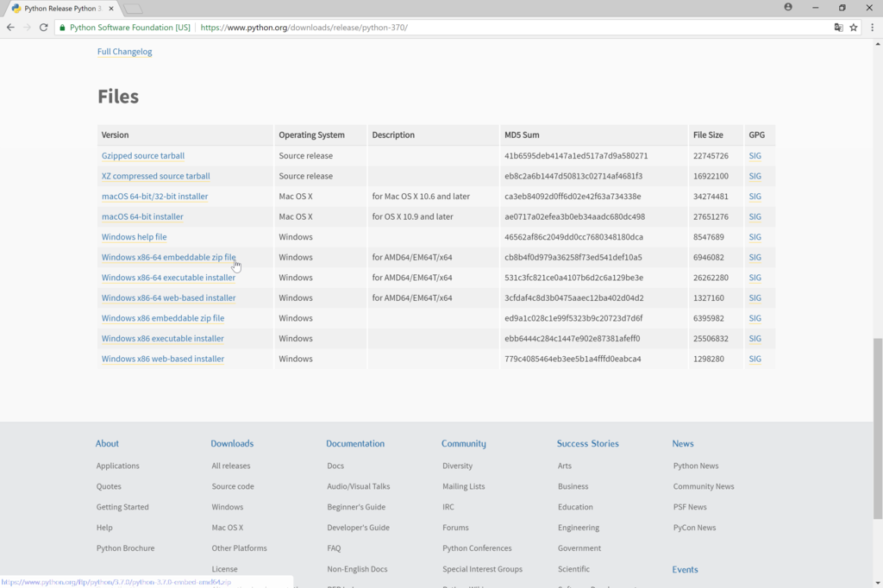Open Mailing Lists link
The image size is (883, 588).
point(463,486)
